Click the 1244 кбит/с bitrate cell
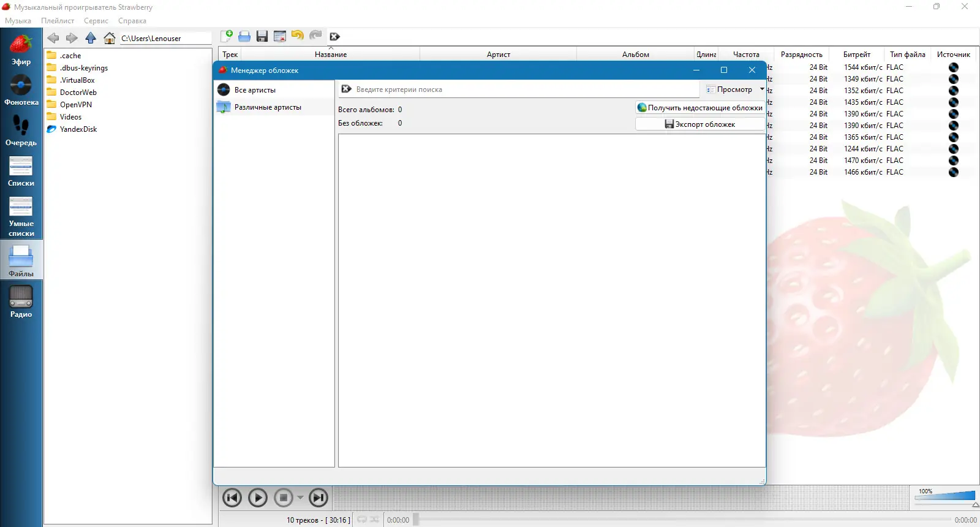This screenshot has height=527, width=980. tap(863, 149)
